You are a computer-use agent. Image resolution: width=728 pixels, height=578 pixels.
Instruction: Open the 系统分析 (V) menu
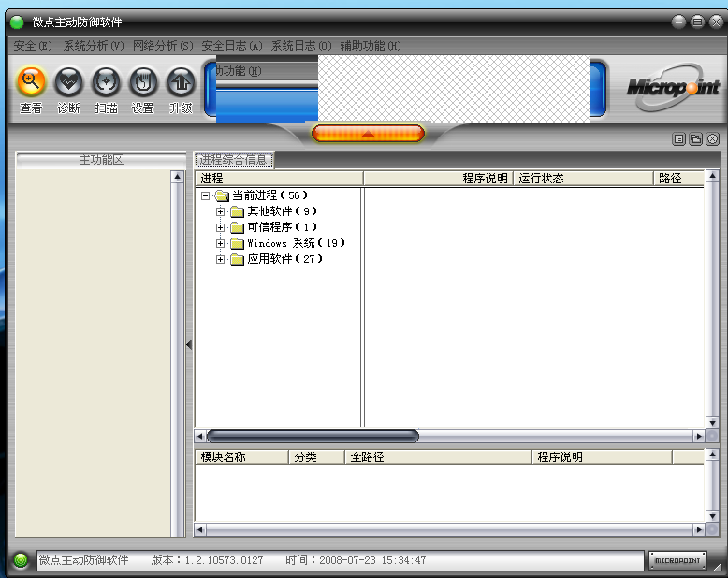click(94, 46)
